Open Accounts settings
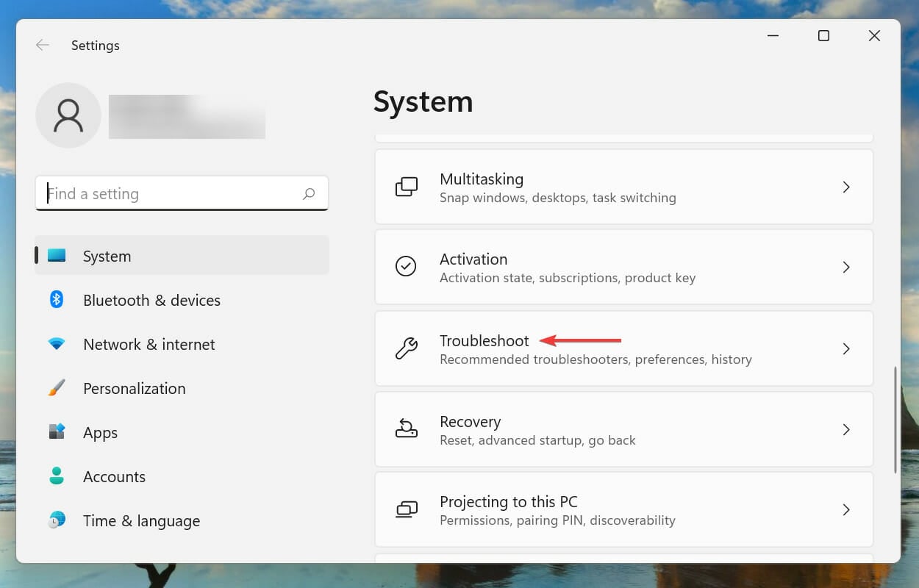The image size is (919, 588). tap(182, 476)
